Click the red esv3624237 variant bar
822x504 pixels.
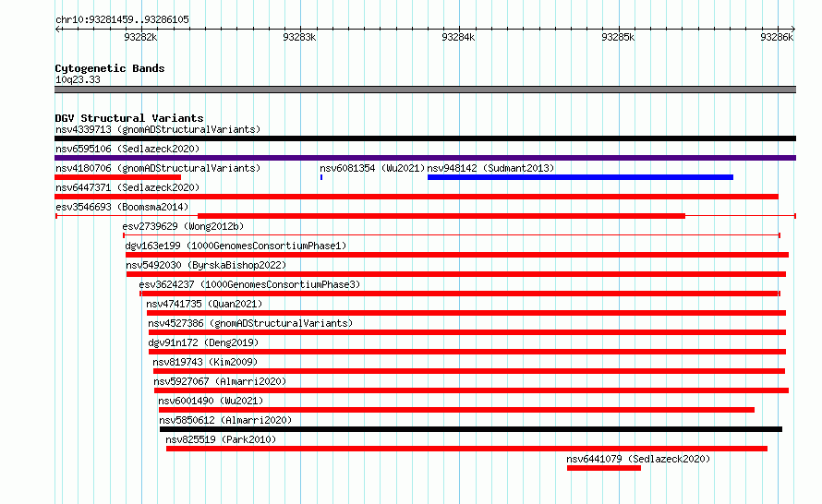460,294
